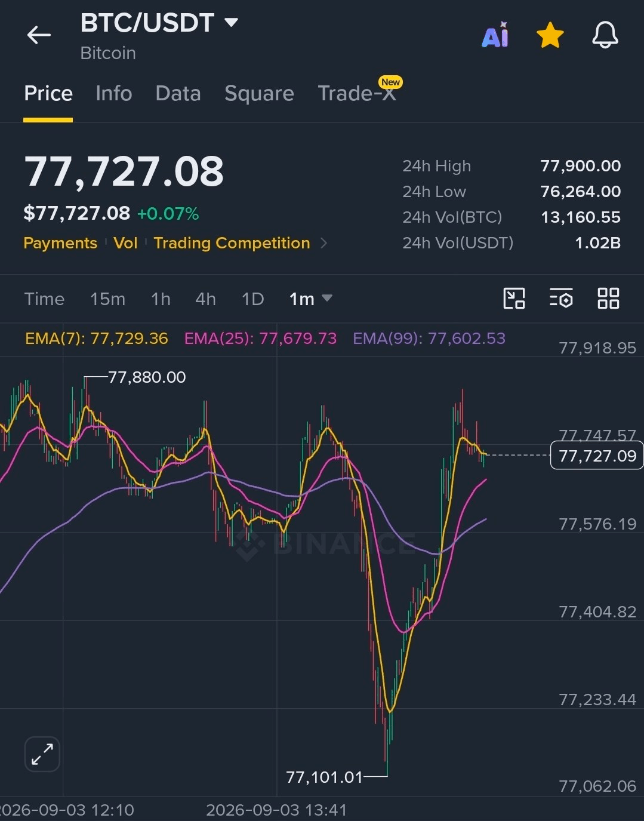Tap the 12:10 time axis label

67,810
